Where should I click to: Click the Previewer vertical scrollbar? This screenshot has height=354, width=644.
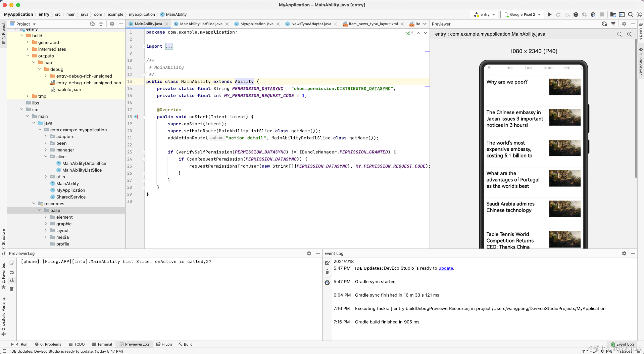(x=636, y=107)
